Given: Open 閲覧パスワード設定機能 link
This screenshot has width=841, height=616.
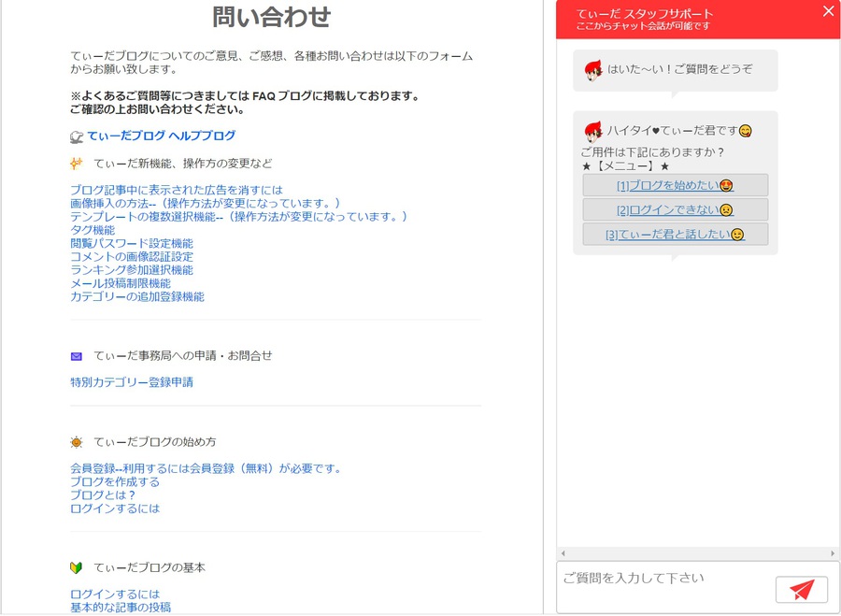Looking at the screenshot, I should (132, 244).
